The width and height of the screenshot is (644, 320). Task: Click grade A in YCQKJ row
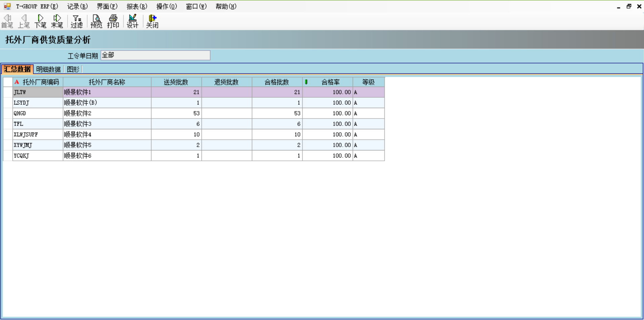[369, 155]
